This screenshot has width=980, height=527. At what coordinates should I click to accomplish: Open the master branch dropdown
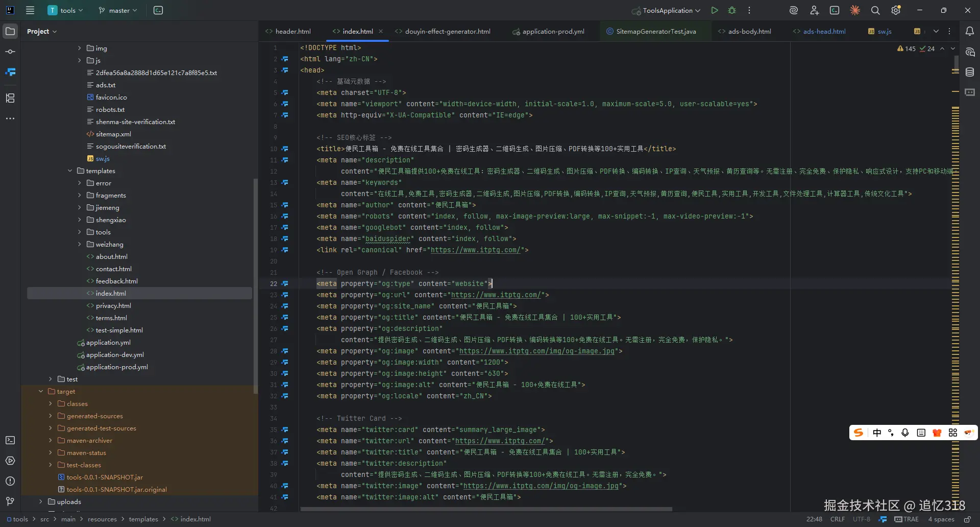coord(118,10)
